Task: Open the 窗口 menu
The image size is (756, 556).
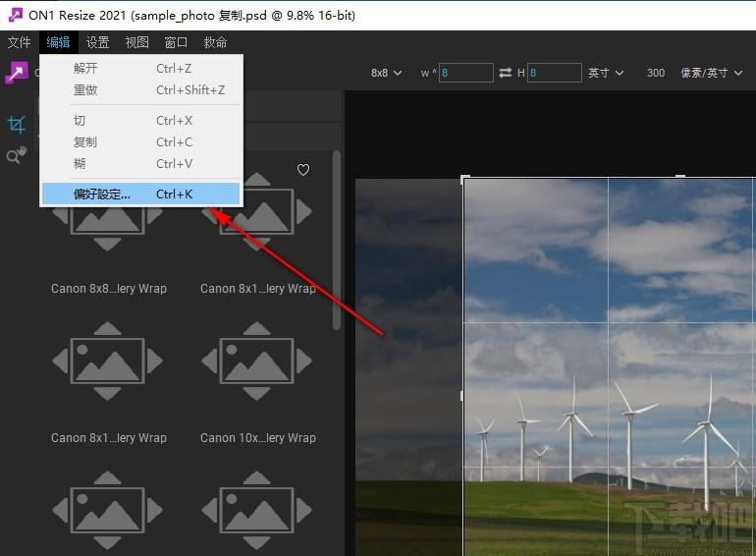Action: tap(176, 42)
